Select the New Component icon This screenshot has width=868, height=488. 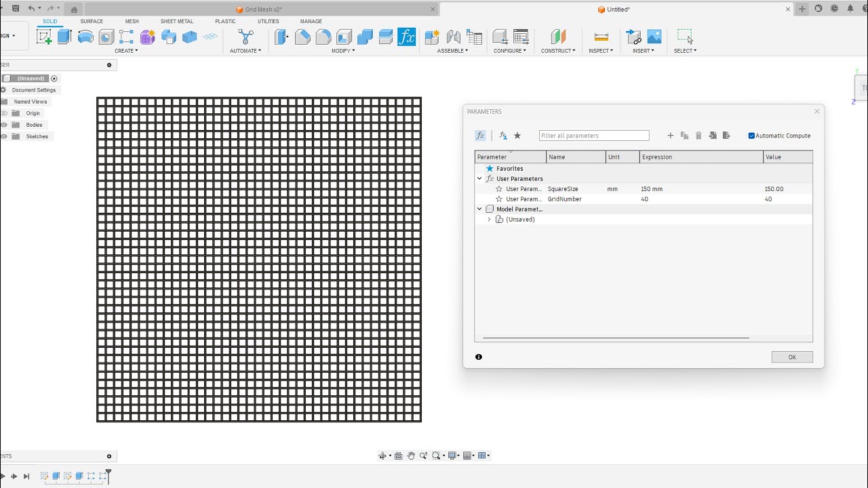pyautogui.click(x=432, y=37)
